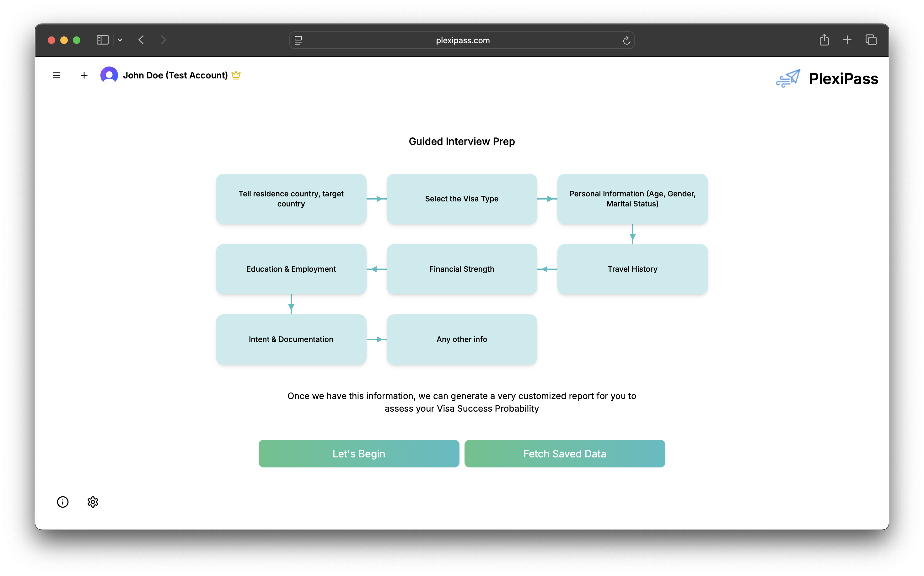This screenshot has width=924, height=576.
Task: Click the PlexiPass paper plane logo
Action: (x=788, y=78)
